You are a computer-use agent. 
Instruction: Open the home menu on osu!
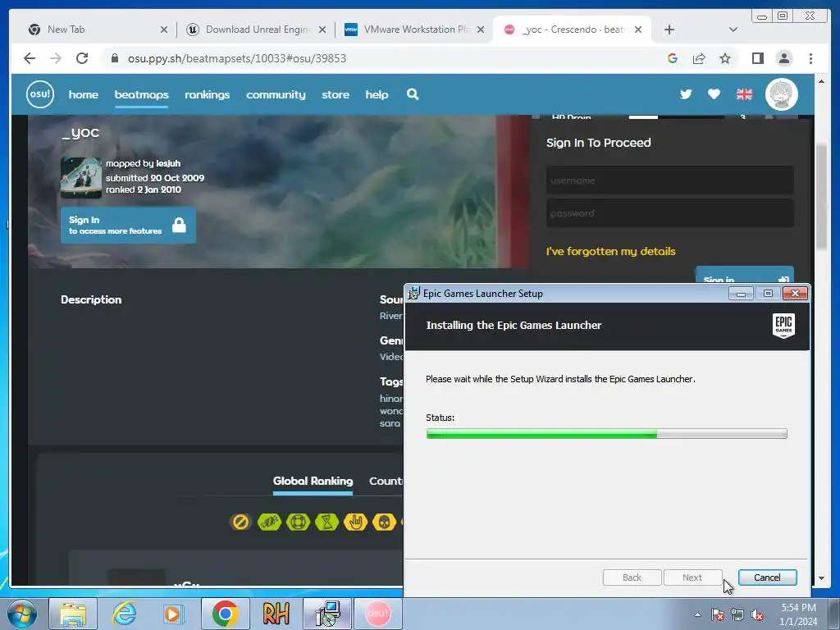(x=84, y=94)
